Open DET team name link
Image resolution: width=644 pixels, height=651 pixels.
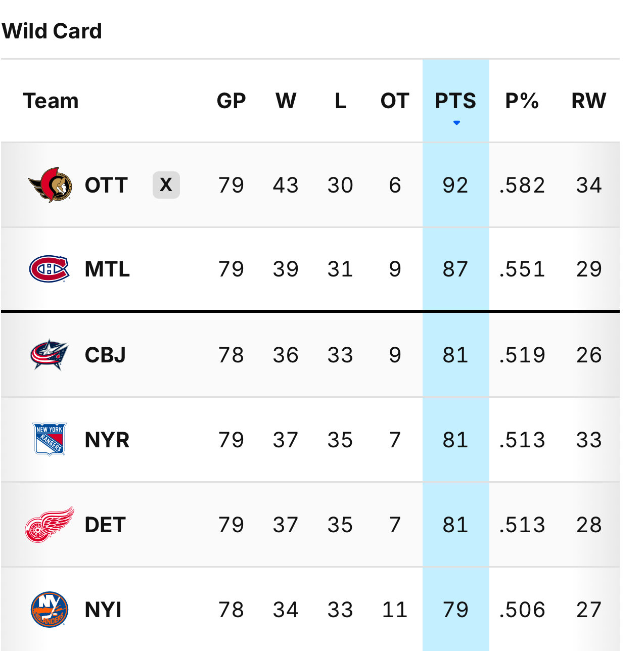click(105, 525)
